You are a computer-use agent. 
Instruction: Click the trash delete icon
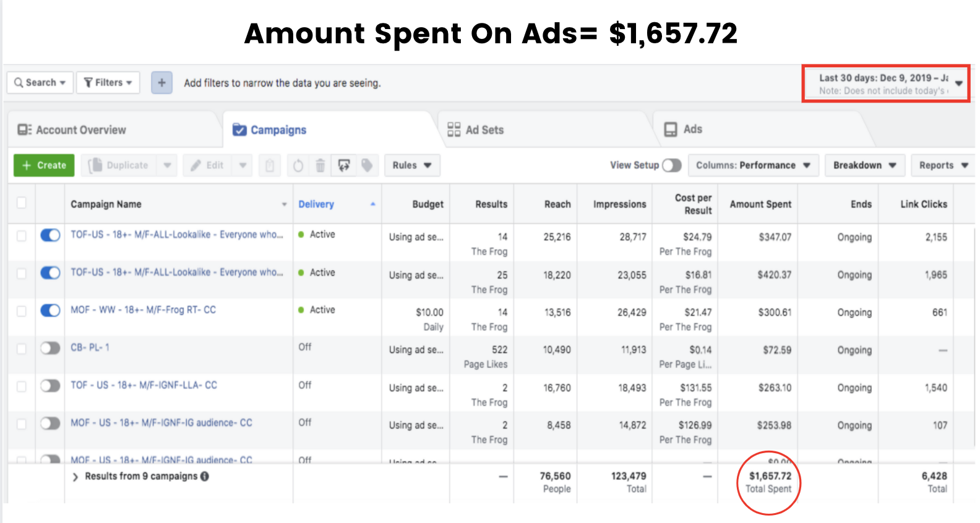point(320,165)
